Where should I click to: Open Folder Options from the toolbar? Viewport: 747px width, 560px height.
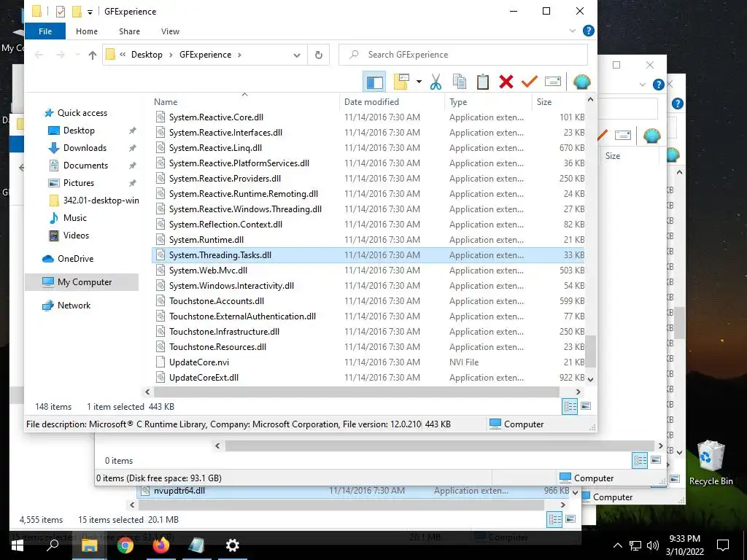pos(401,82)
